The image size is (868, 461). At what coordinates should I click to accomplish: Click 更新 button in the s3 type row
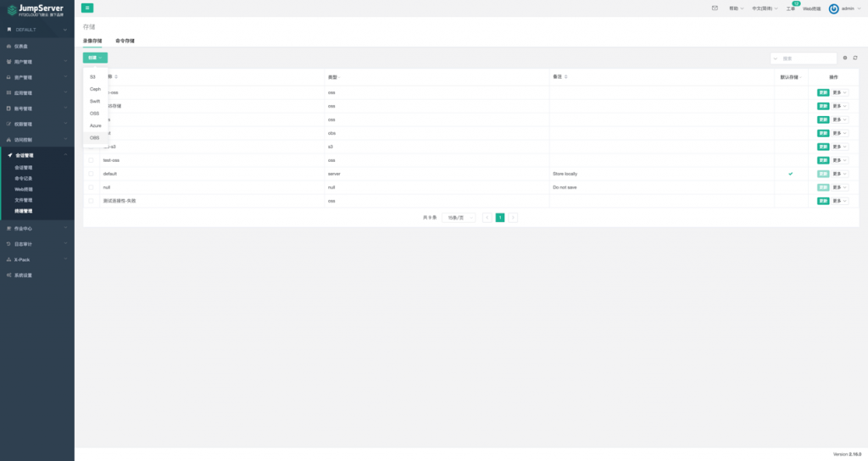click(823, 147)
